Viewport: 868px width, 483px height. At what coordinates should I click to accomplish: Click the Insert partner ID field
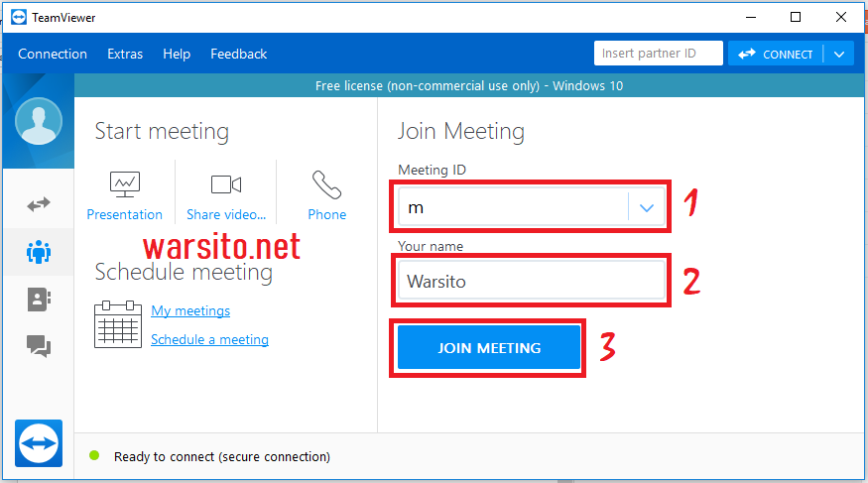(659, 54)
